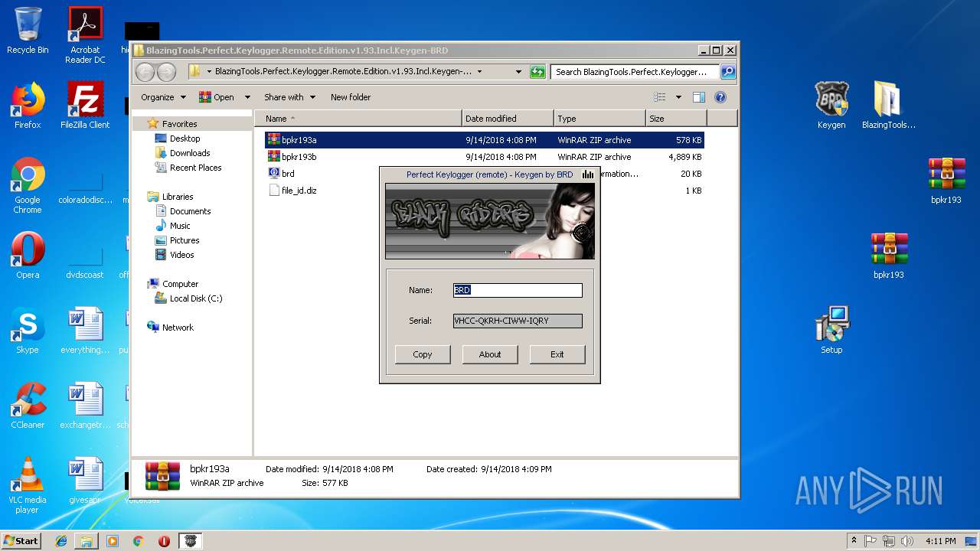980x551 pixels.
Task: Select Desktop in the Favorites list
Action: pyautogui.click(x=185, y=139)
